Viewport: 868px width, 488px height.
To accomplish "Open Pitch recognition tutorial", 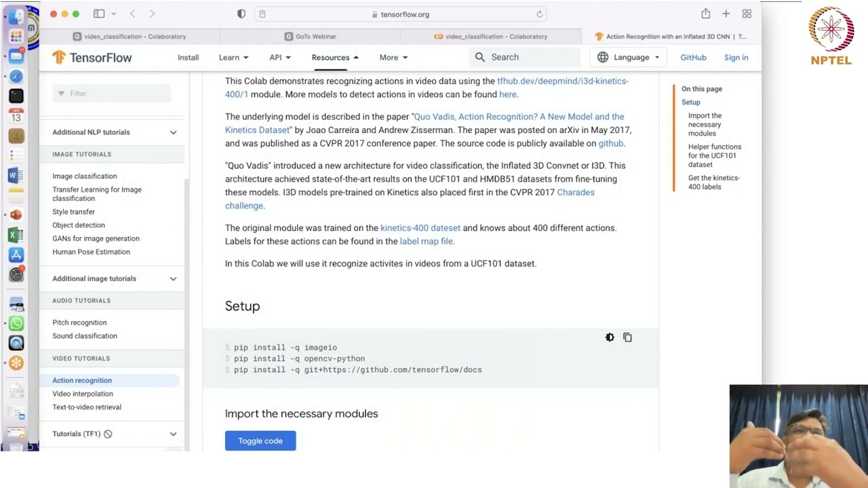I will [x=79, y=323].
